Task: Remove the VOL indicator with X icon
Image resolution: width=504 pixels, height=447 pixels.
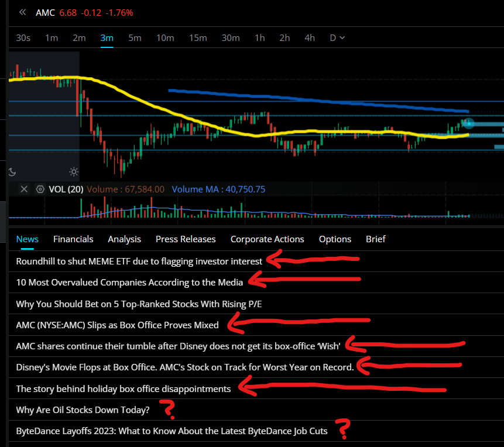Action: tap(24, 189)
